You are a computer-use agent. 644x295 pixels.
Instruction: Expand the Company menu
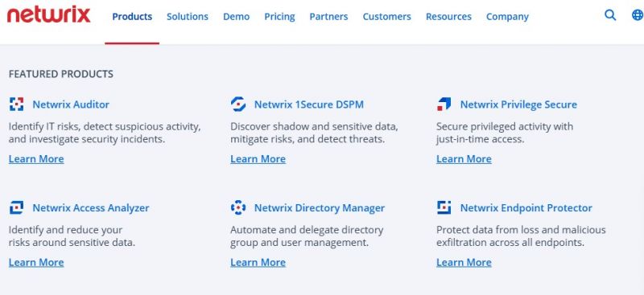click(x=507, y=17)
